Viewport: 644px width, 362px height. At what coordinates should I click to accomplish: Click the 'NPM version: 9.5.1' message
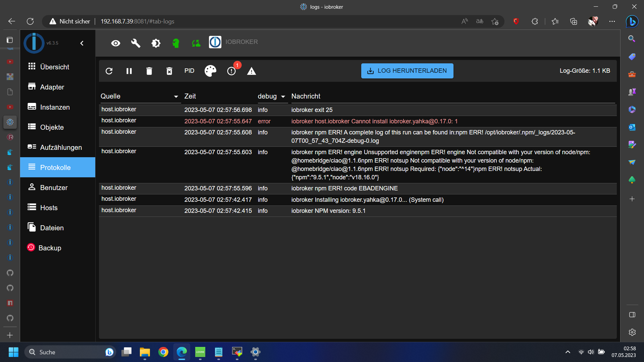328,211
